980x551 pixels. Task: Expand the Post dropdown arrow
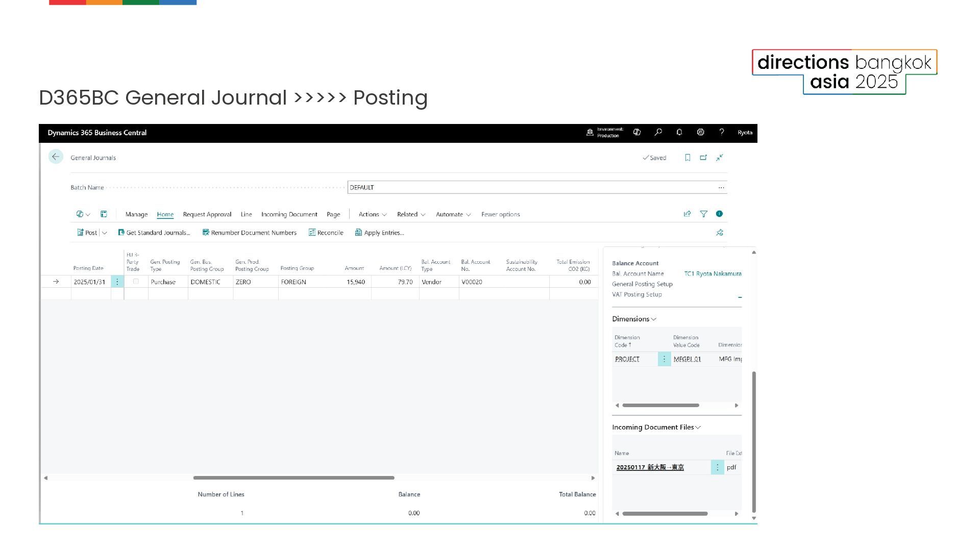(105, 233)
